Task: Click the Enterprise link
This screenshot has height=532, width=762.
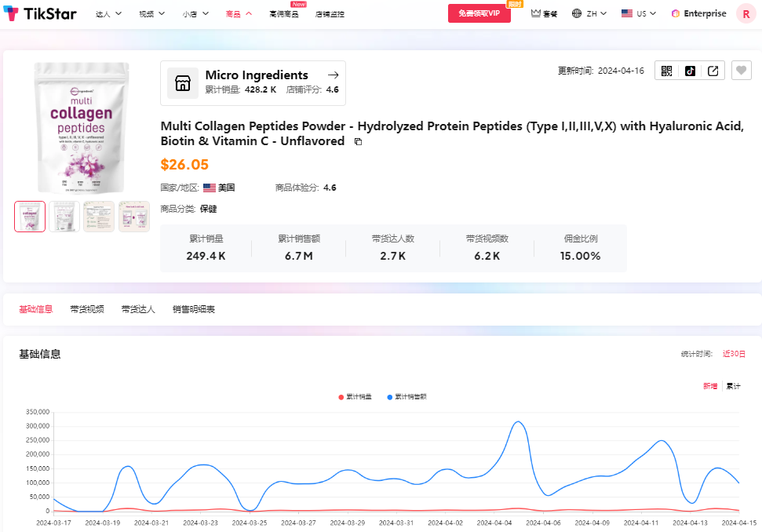Action: pyautogui.click(x=705, y=13)
